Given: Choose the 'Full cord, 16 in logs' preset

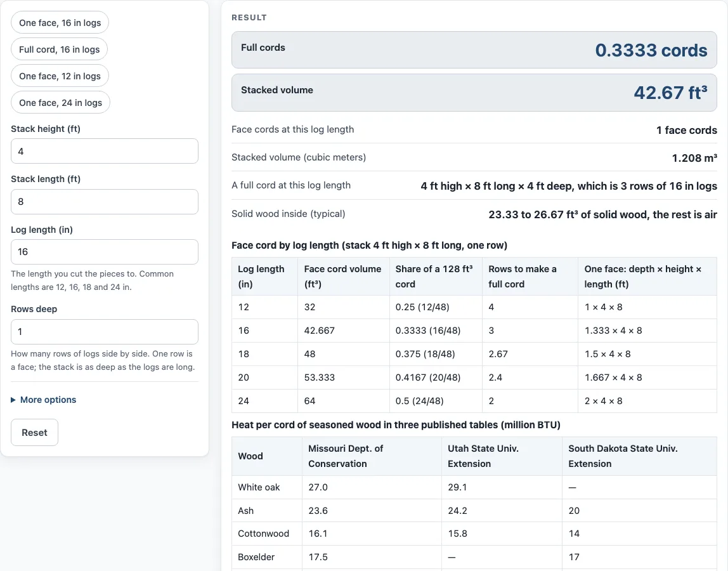Looking at the screenshot, I should [59, 49].
